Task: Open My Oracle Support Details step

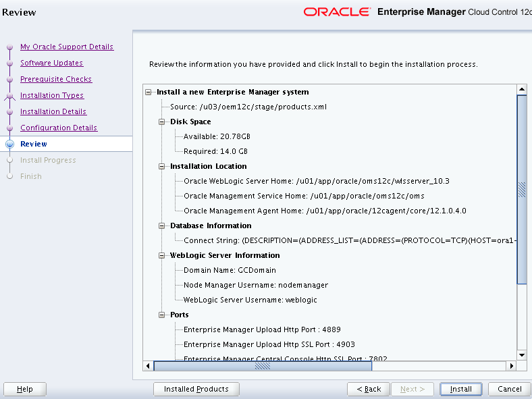Action: pyautogui.click(x=67, y=47)
